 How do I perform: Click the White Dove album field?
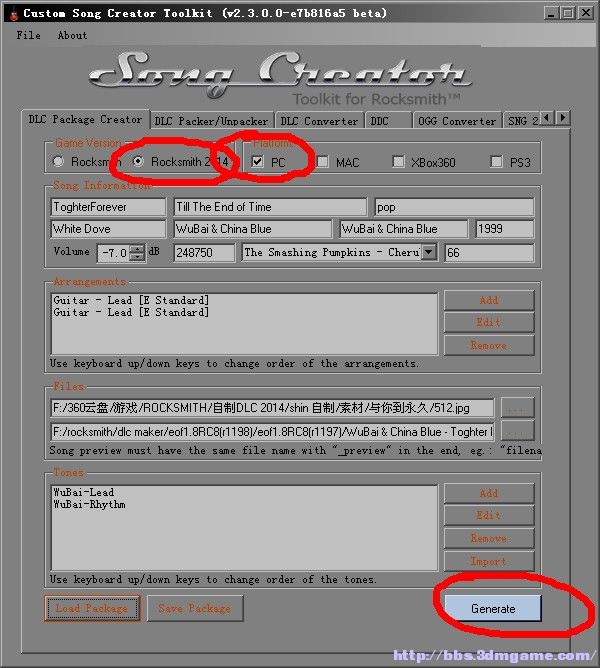108,229
